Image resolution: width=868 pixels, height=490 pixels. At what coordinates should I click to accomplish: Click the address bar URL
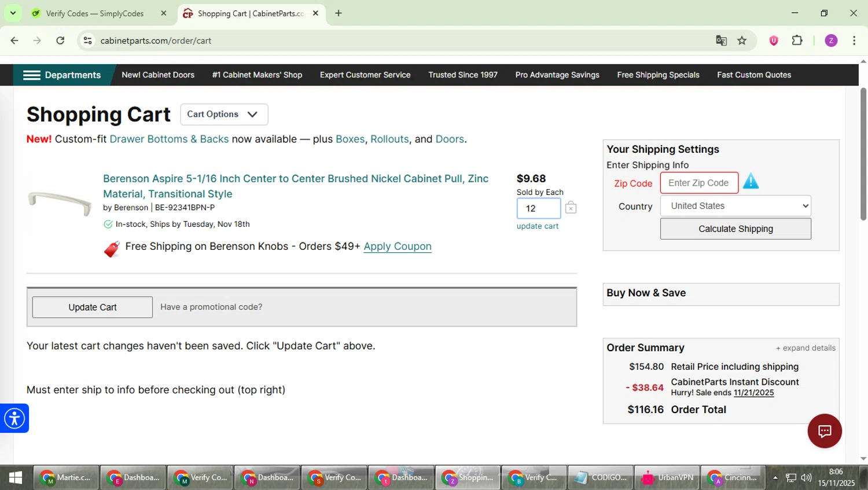click(156, 40)
